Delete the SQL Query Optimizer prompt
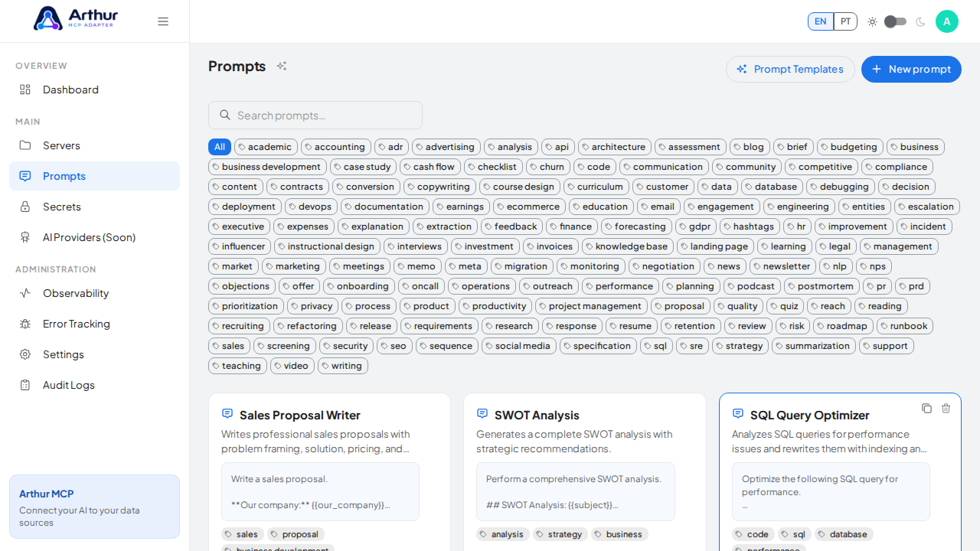Image resolution: width=980 pixels, height=551 pixels. (946, 409)
